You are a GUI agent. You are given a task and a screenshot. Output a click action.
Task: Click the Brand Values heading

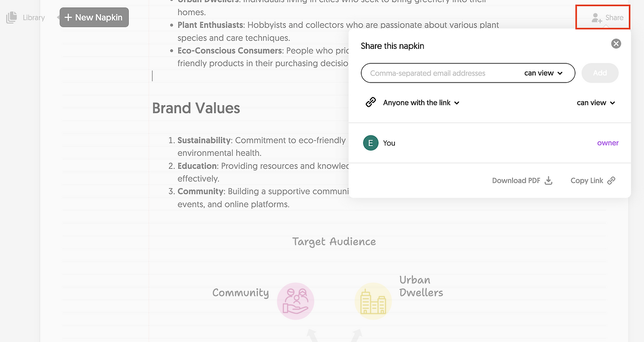click(196, 108)
